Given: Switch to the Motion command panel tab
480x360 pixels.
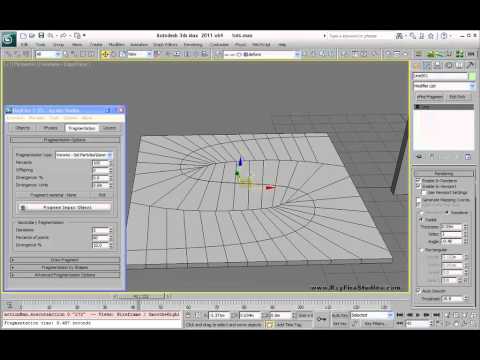Looking at the screenshot, I should click(x=449, y=66).
